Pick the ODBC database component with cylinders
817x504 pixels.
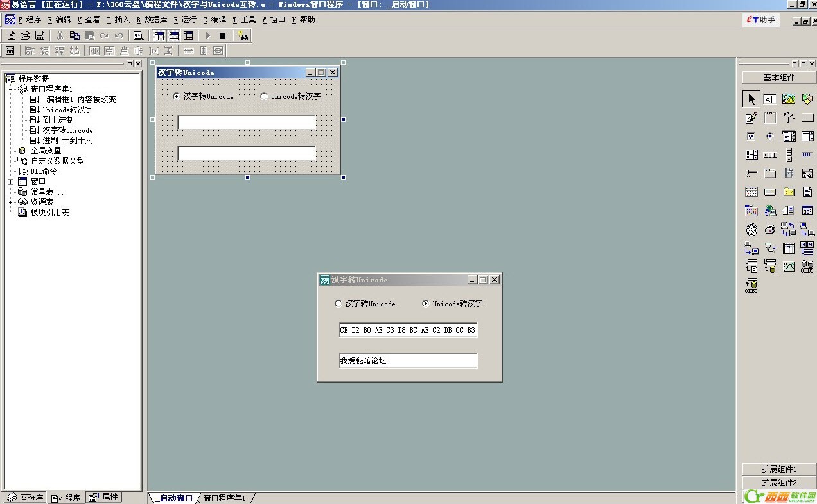[807, 266]
